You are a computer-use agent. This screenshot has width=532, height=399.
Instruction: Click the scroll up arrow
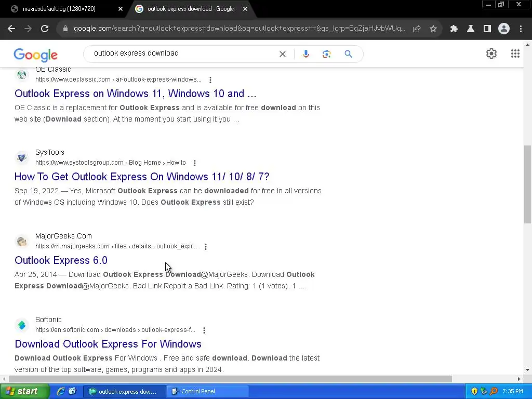[x=527, y=45]
